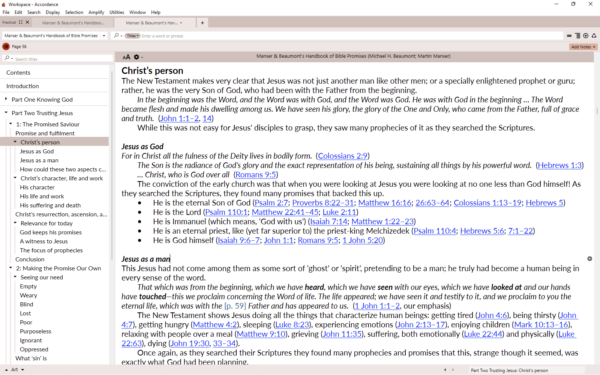
Task: Click the [p. 59] page marker link
Action: pos(235,306)
